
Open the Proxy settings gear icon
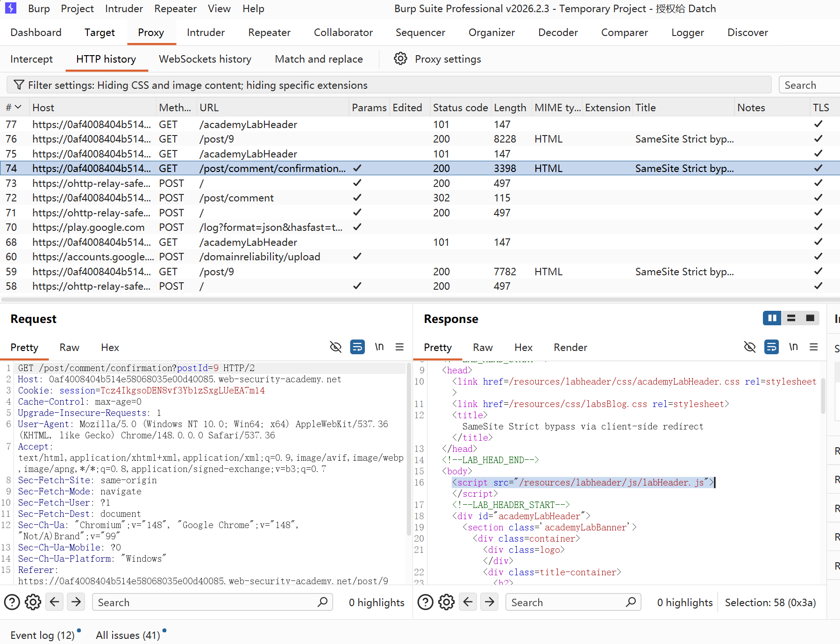pos(400,59)
